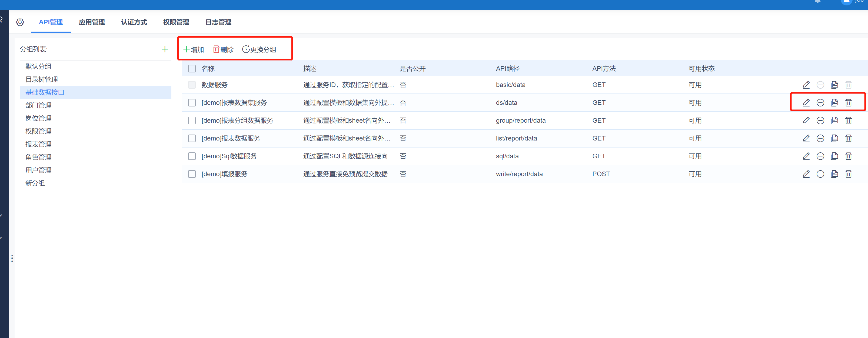Check the [demo]报表数据集服务 checkbox

(192, 103)
